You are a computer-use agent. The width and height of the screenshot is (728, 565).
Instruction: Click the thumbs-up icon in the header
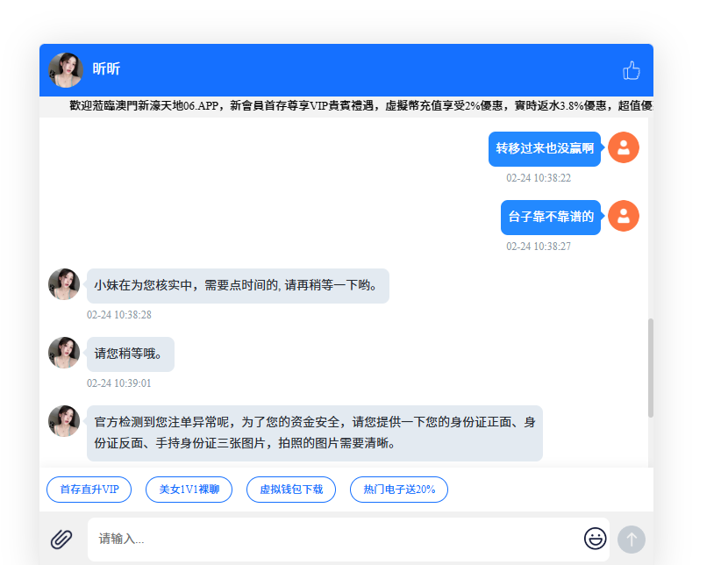click(631, 70)
